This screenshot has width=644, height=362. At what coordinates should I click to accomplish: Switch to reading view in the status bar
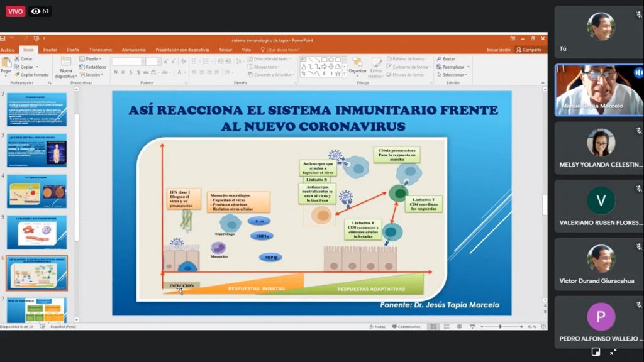click(x=459, y=327)
